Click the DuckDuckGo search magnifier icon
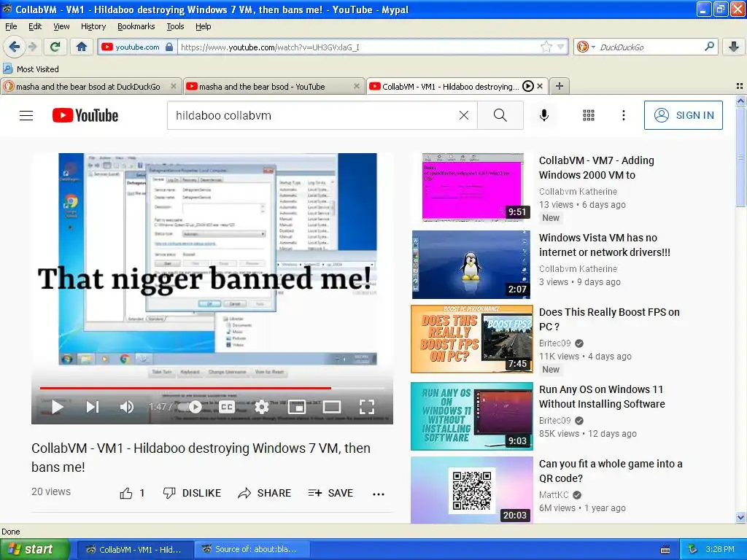The width and height of the screenshot is (747, 560). coord(709,47)
